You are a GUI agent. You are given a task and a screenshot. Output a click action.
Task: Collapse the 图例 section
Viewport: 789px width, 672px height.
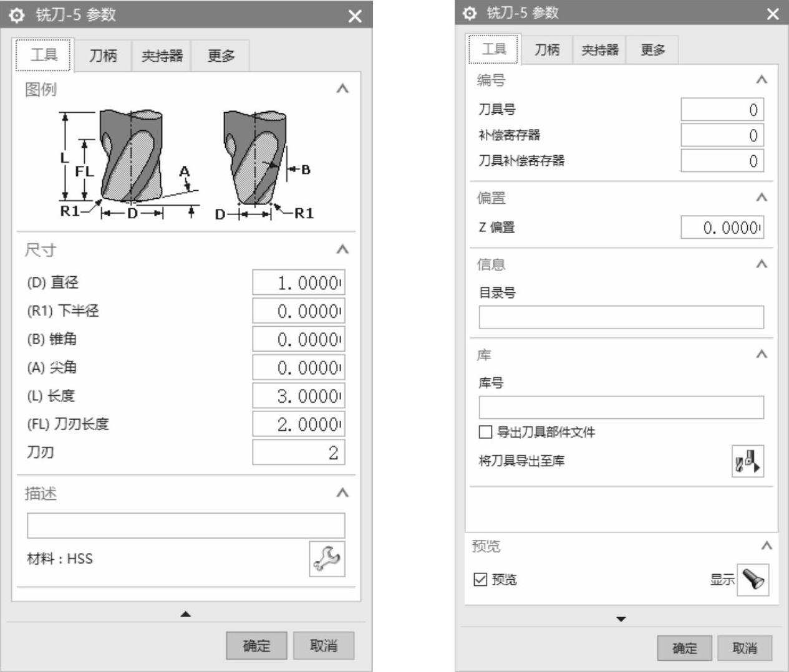coord(342,89)
